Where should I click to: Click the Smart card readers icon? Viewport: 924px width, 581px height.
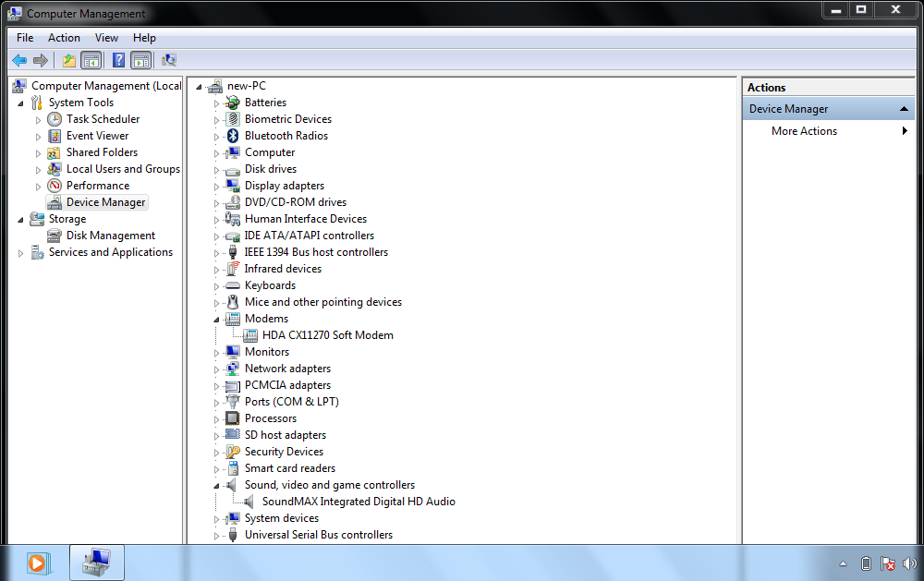(233, 468)
